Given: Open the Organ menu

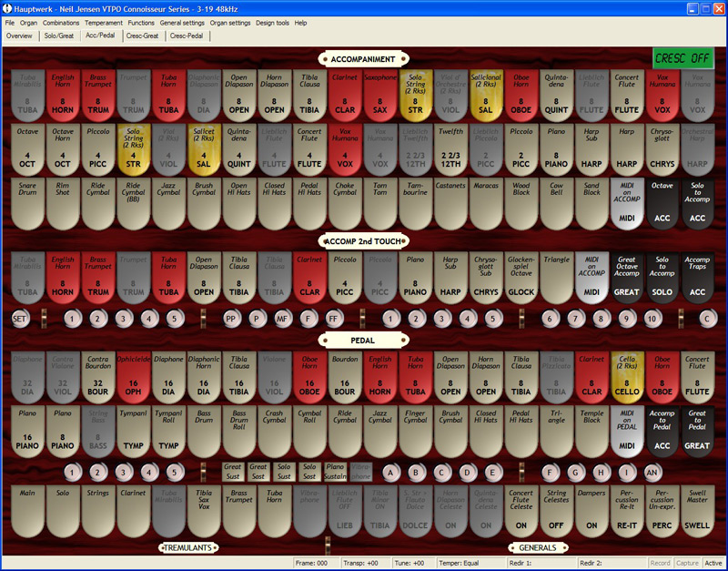Looking at the screenshot, I should pyautogui.click(x=29, y=22).
